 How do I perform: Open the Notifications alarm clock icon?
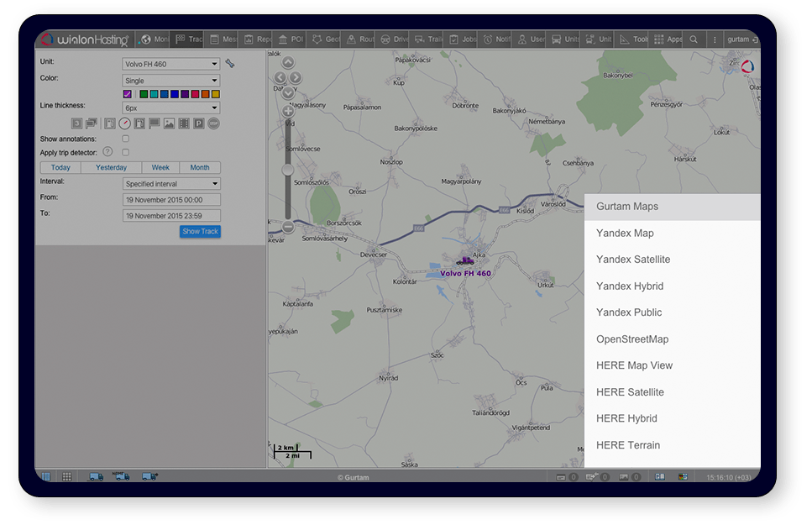pyautogui.click(x=488, y=39)
